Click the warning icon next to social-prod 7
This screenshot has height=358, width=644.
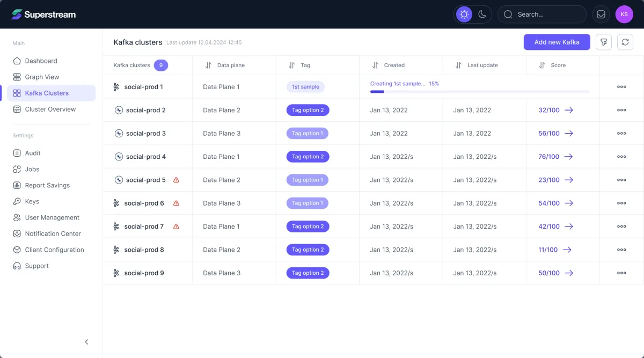pos(176,227)
